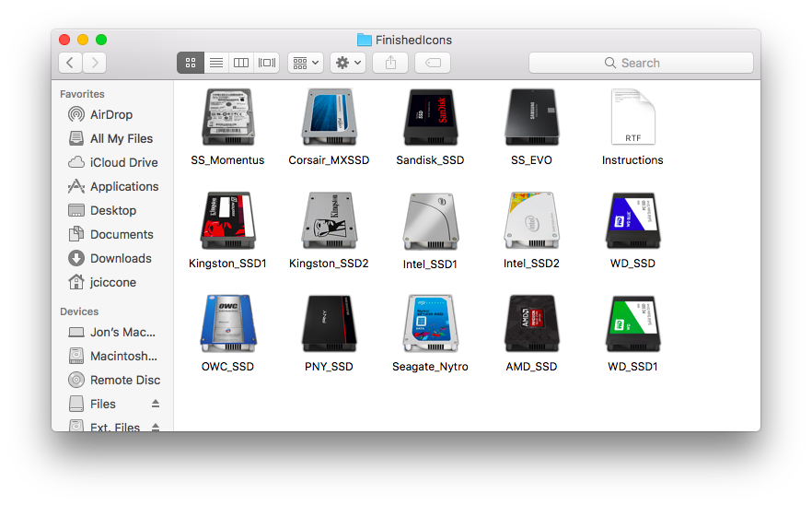Eject the Files volume
The width and height of the screenshot is (812, 505).
156,404
